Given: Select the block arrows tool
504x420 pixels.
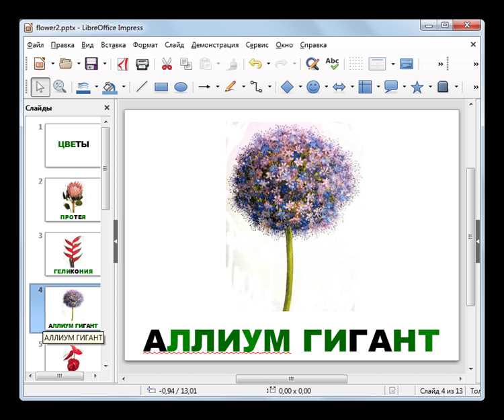Looking at the screenshot, I should (339, 87).
